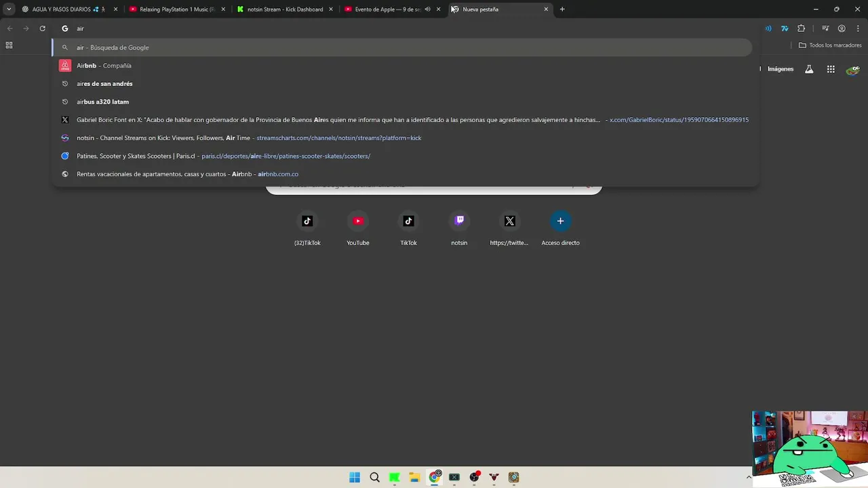Click the address bar containing 'air'

[407, 28]
